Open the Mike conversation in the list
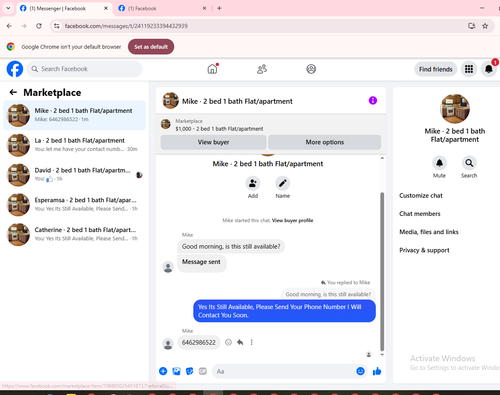The width and height of the screenshot is (500, 395). 75,115
